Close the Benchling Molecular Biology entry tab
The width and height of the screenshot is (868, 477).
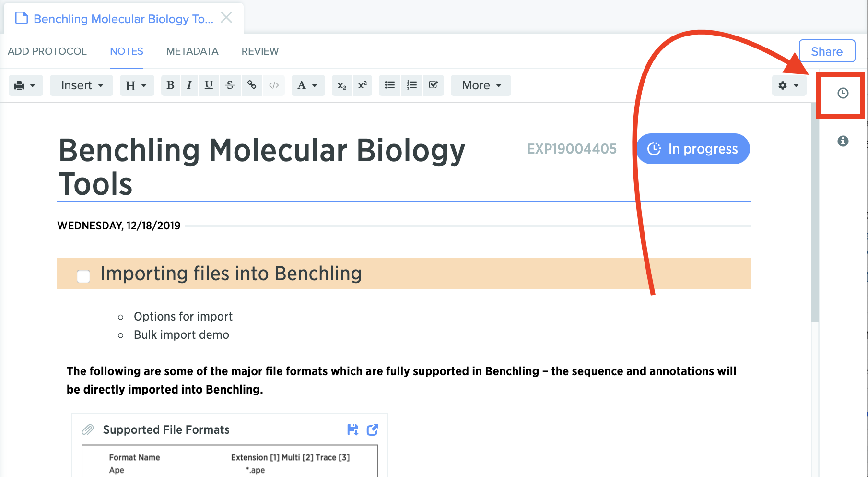(226, 18)
